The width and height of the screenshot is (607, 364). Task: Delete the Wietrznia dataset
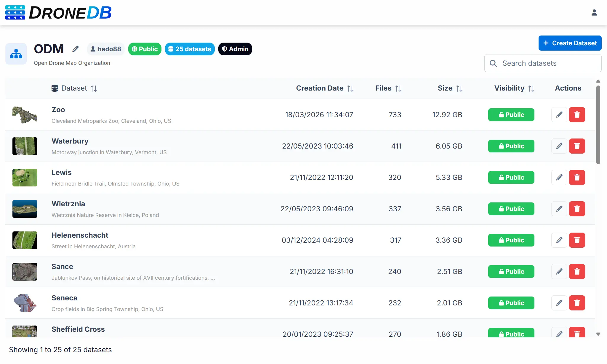(577, 209)
